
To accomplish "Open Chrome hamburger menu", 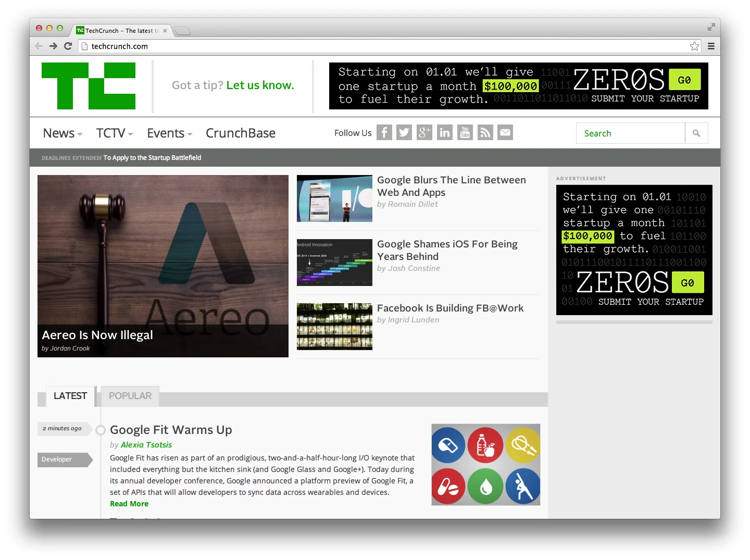I will coord(711,46).
